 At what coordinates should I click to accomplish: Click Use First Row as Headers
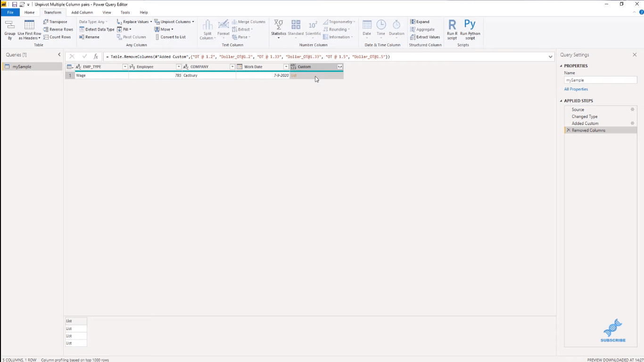pyautogui.click(x=29, y=30)
